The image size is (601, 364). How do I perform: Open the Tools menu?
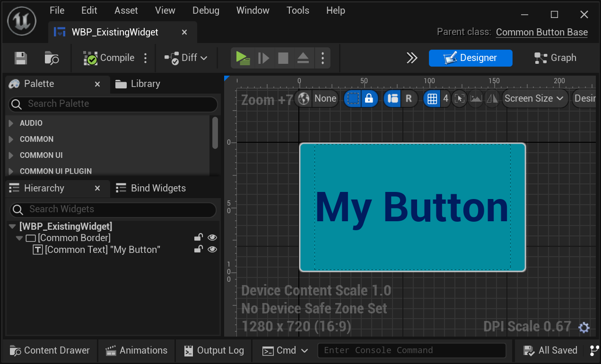coord(298,10)
